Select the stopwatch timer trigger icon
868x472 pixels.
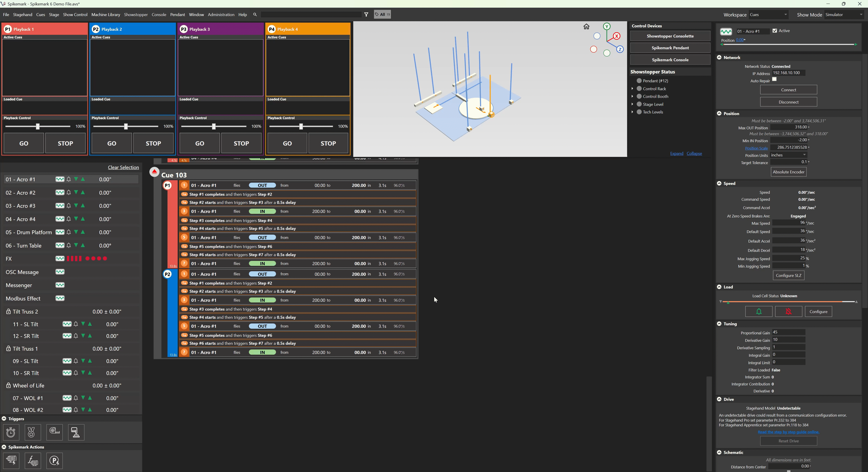11,432
